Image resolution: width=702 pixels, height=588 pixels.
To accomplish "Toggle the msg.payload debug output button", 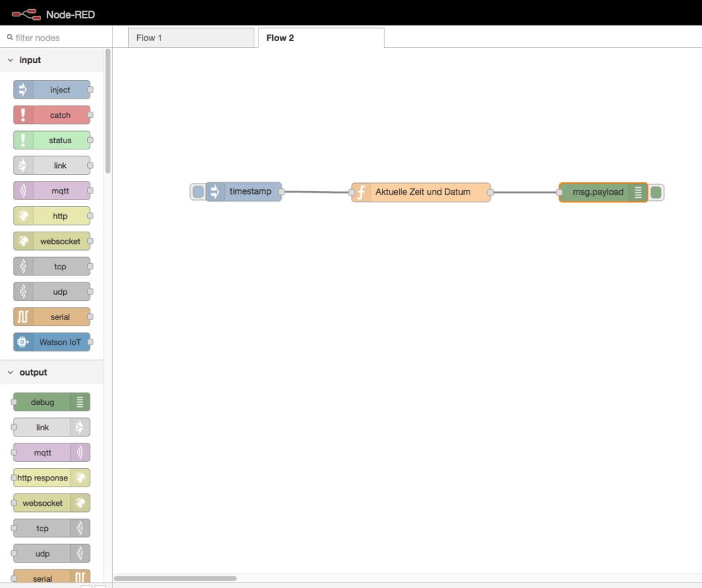I will tap(656, 193).
